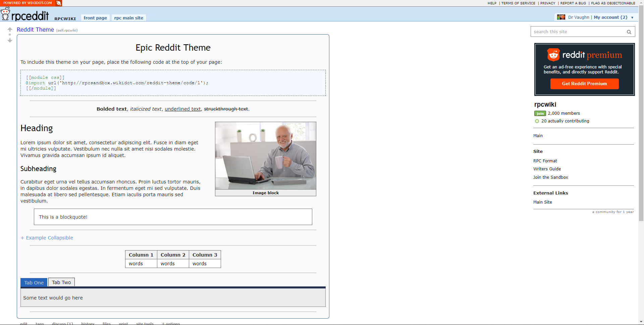Click the Powered by Wikidot.com link
The height and width of the screenshot is (325, 644).
tap(28, 3)
